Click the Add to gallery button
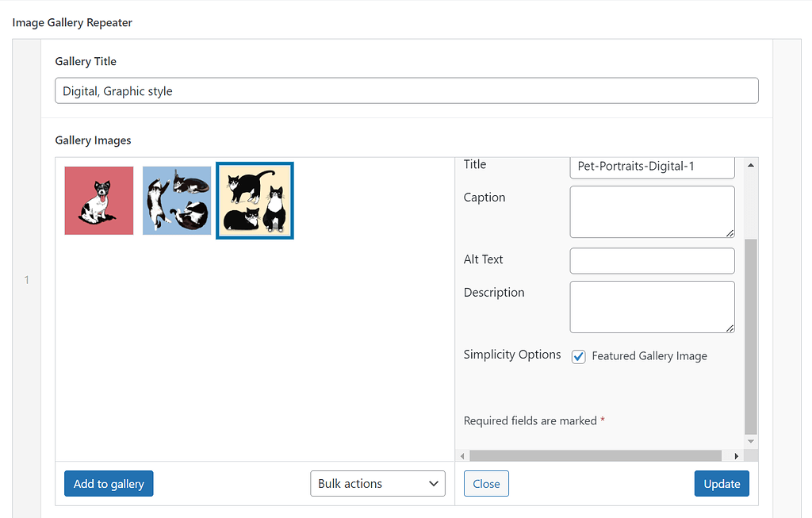812x518 pixels. pos(109,483)
